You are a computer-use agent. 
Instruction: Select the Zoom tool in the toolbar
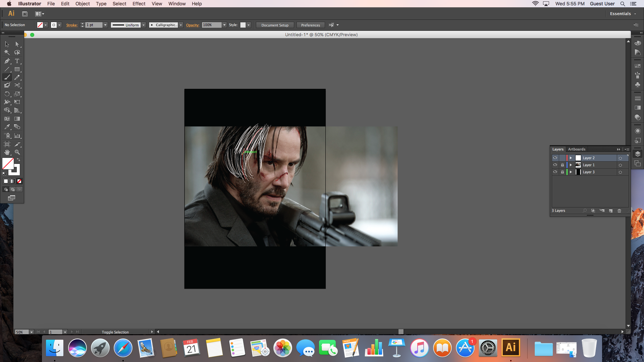click(x=17, y=152)
